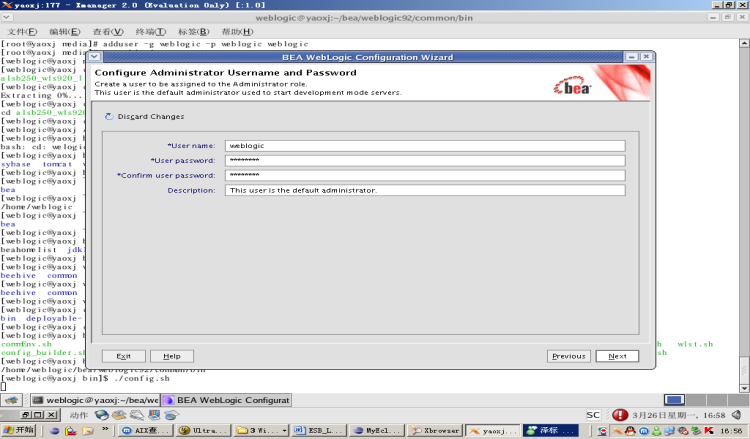Switch to BEA WebLogic Configuration taskbar item

coord(226,400)
